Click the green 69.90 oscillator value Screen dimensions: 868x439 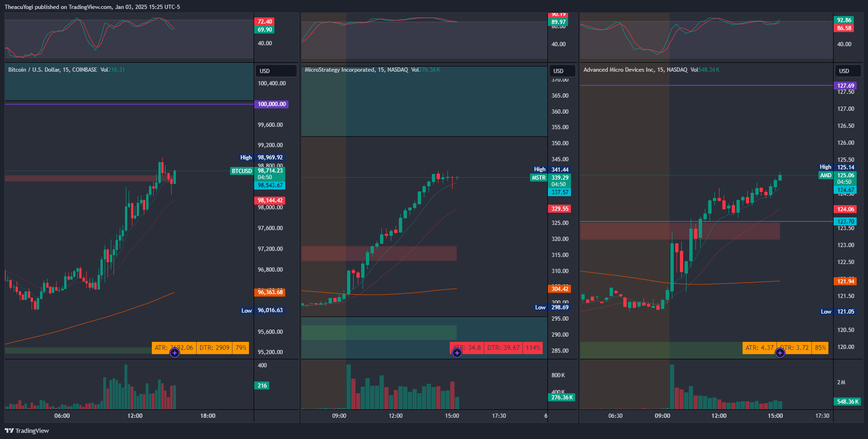265,30
